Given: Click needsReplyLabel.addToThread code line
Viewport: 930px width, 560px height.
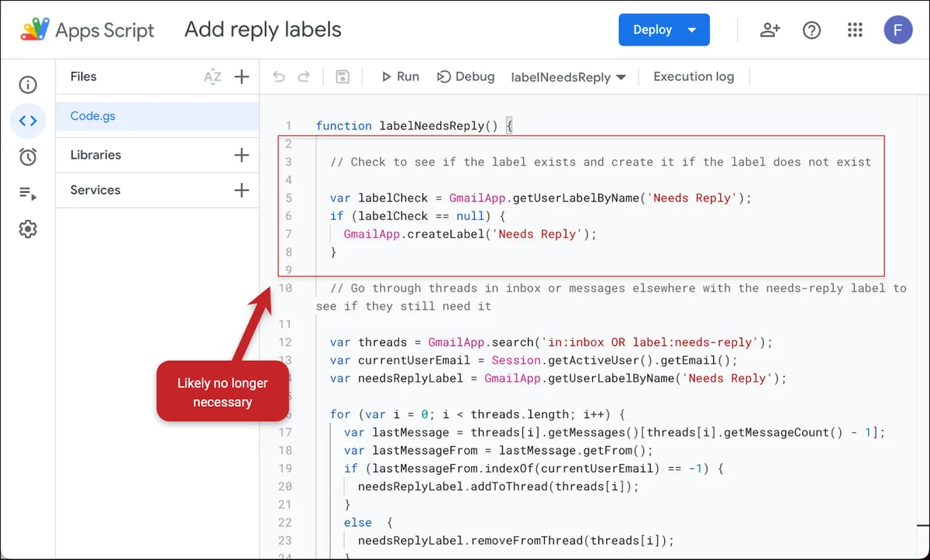Looking at the screenshot, I should pyautogui.click(x=498, y=486).
